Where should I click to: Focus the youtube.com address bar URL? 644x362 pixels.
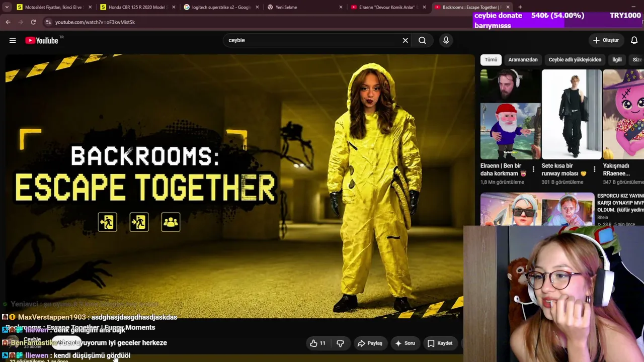click(95, 22)
